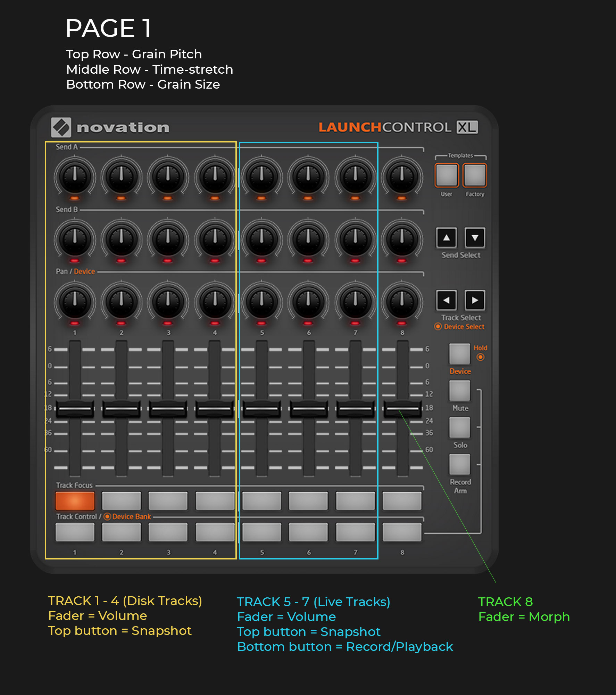
Task: Click the Send B knob on channel 5
Action: [262, 239]
